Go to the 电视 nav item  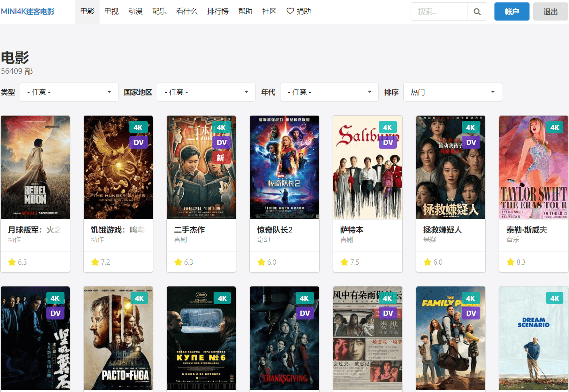112,11
